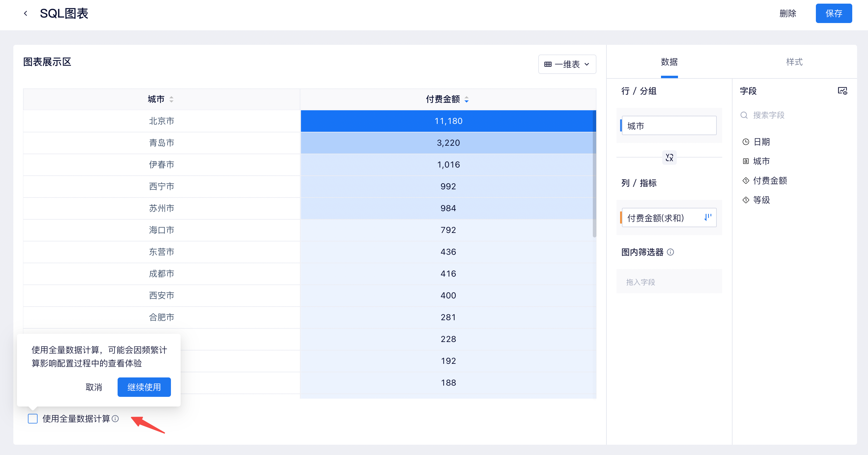Switch to the 样式 tab
The width and height of the screenshot is (868, 455).
794,62
